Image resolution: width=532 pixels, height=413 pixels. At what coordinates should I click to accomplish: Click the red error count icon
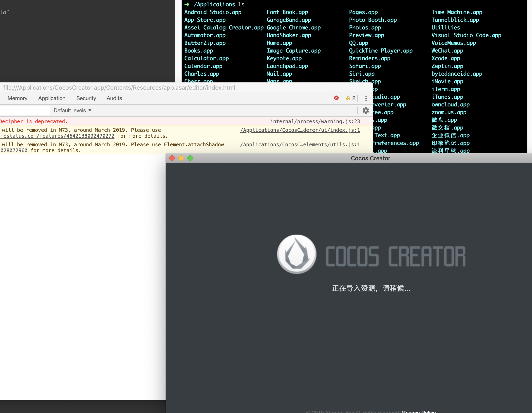[336, 98]
